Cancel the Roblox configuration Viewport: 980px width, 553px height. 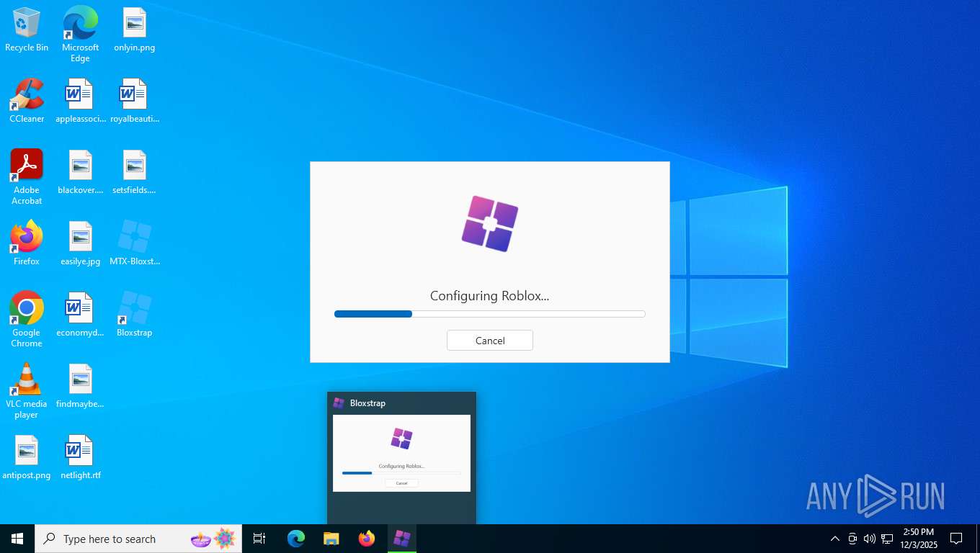pos(490,341)
